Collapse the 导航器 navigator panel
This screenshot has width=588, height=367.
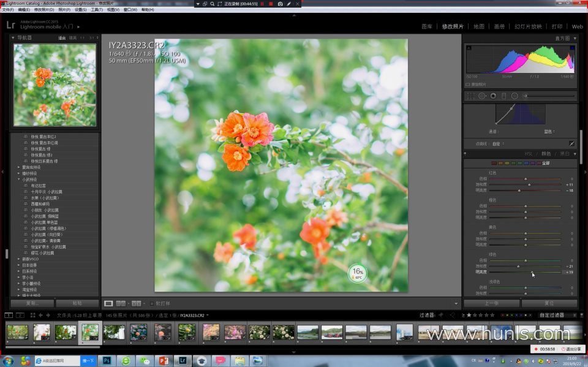click(13, 38)
